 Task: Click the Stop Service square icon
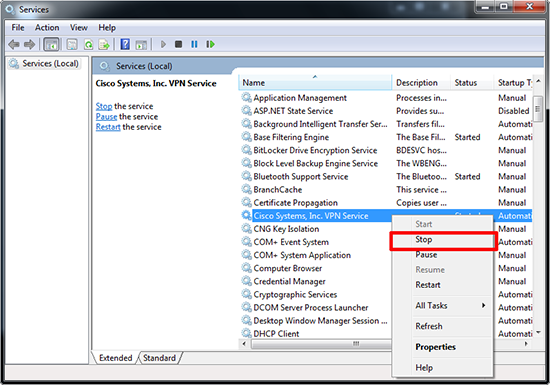point(179,45)
